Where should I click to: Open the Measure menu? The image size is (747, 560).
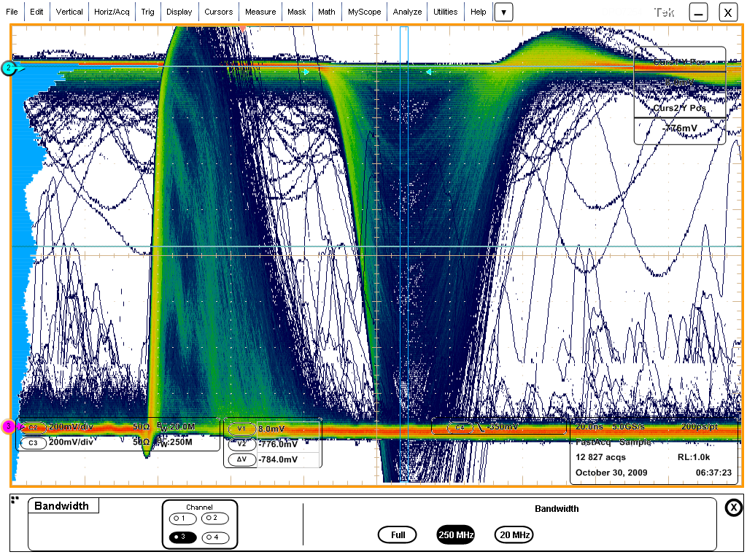click(x=260, y=12)
